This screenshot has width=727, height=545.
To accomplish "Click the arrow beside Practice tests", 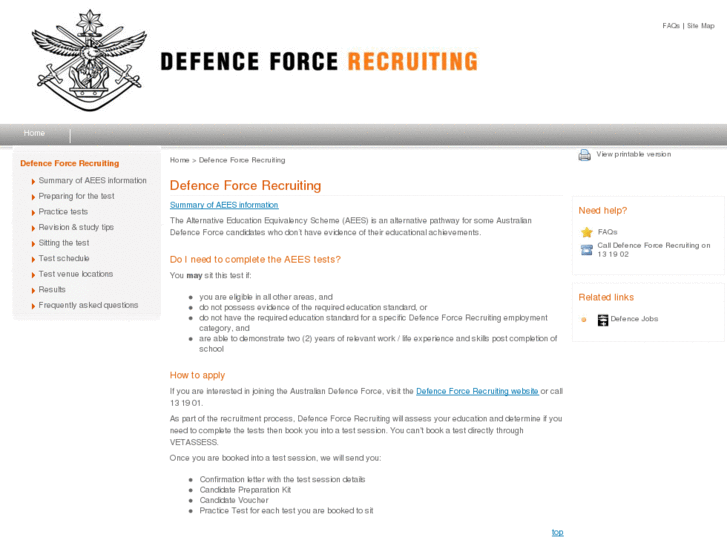I will tap(33, 212).
